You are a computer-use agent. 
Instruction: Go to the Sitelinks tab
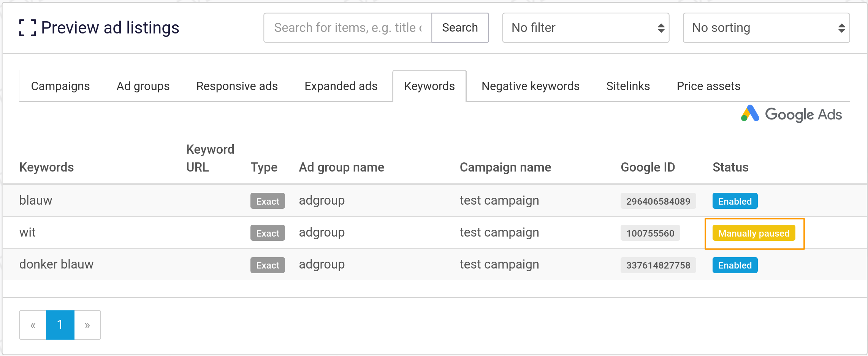(x=628, y=86)
